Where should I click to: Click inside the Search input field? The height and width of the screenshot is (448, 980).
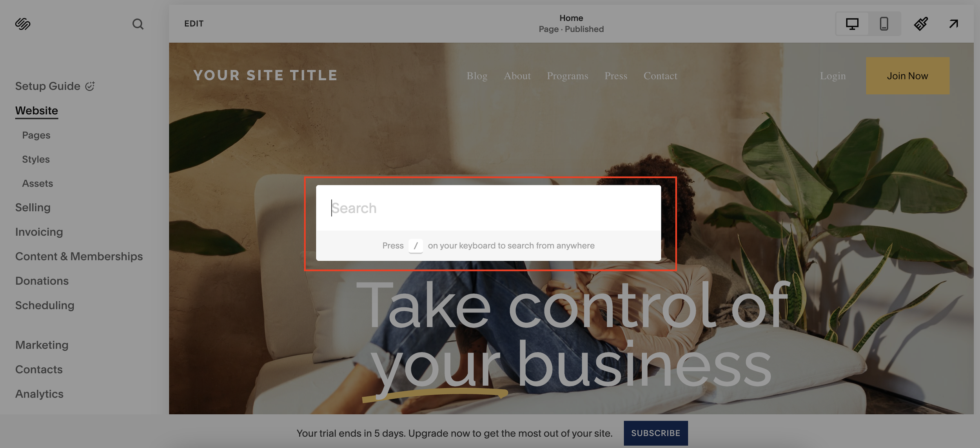click(488, 208)
